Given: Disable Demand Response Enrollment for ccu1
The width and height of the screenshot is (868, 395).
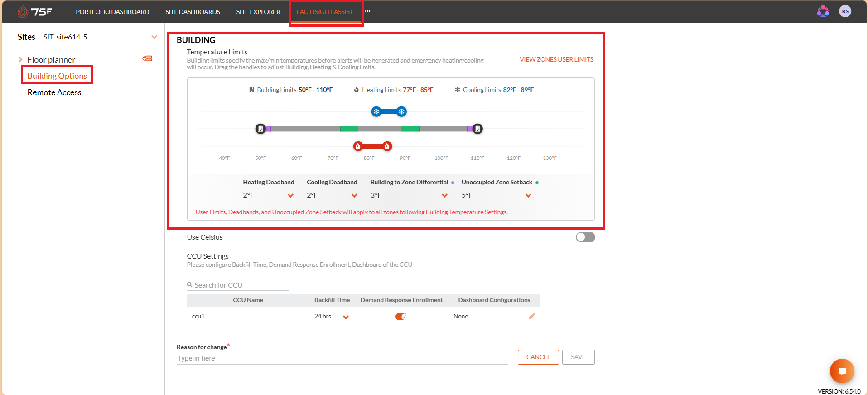Looking at the screenshot, I should point(401,317).
